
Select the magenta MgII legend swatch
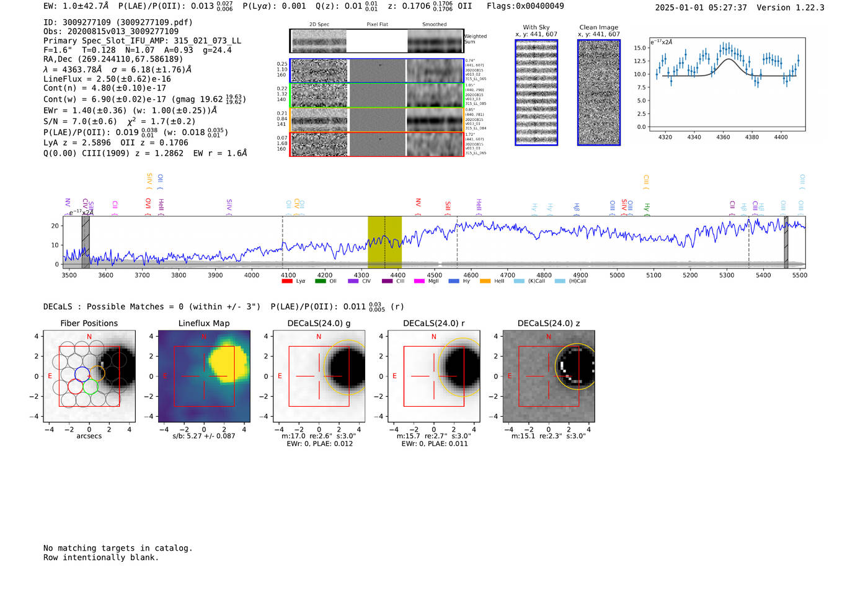[x=419, y=282]
